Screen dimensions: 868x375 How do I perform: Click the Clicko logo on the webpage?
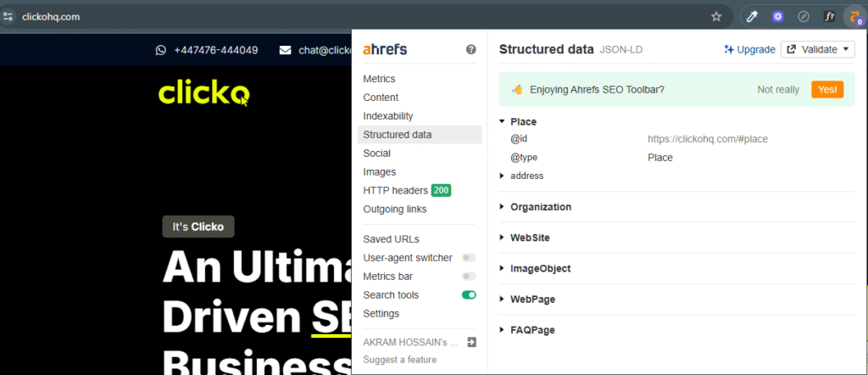(x=203, y=93)
